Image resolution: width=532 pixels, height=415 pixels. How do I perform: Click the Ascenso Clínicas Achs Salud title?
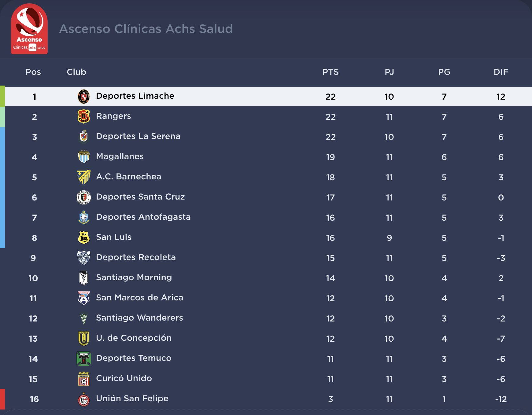[x=146, y=29]
